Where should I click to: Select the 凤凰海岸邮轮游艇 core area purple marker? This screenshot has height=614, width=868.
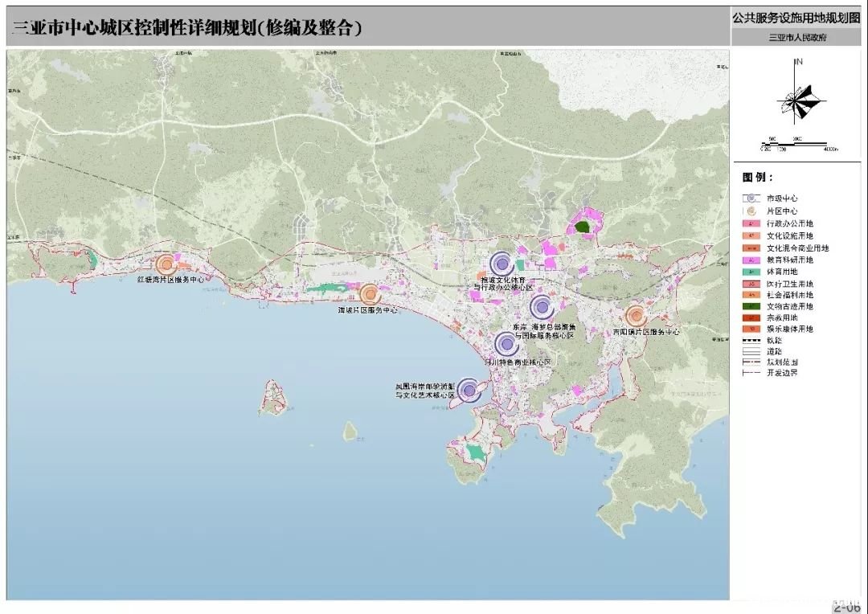click(x=469, y=391)
